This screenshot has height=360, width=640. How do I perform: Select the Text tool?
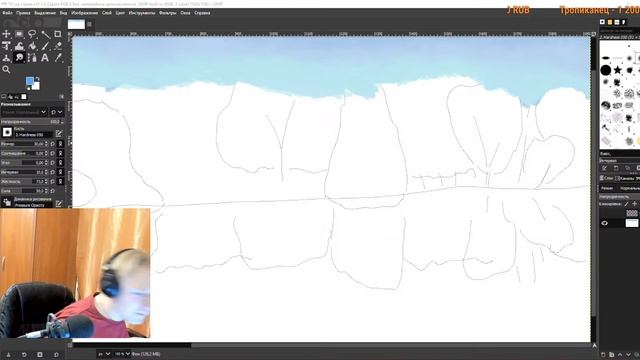pos(45,58)
